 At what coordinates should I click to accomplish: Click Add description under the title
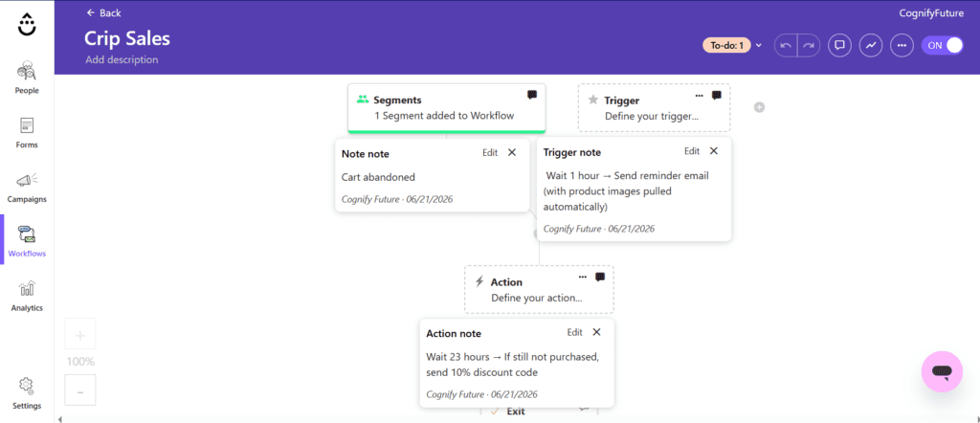click(122, 60)
